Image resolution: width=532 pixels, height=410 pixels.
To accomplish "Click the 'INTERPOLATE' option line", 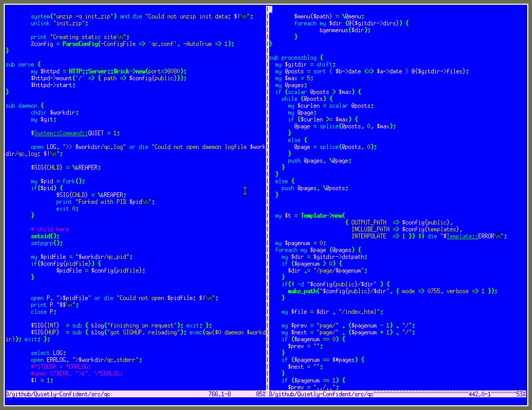I will pos(429,236).
